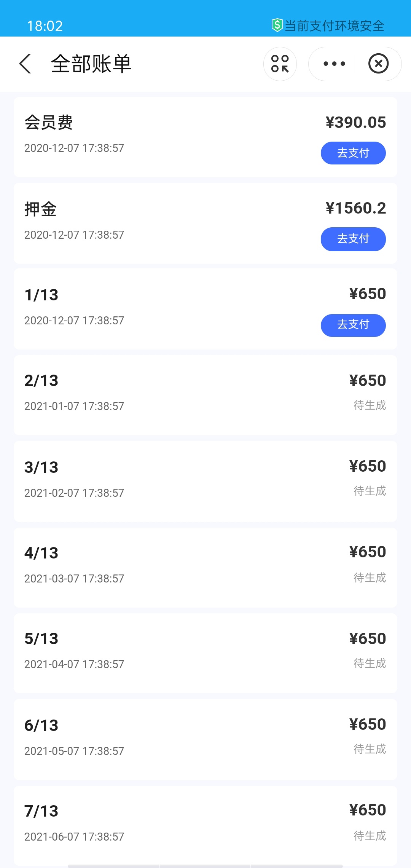The image size is (411, 868).
Task: Select the 2/13 installment row
Action: pyautogui.click(x=205, y=395)
